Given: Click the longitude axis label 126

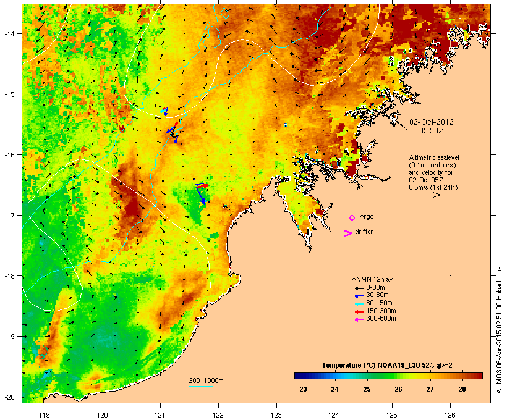Looking at the screenshot, I should click(450, 415).
